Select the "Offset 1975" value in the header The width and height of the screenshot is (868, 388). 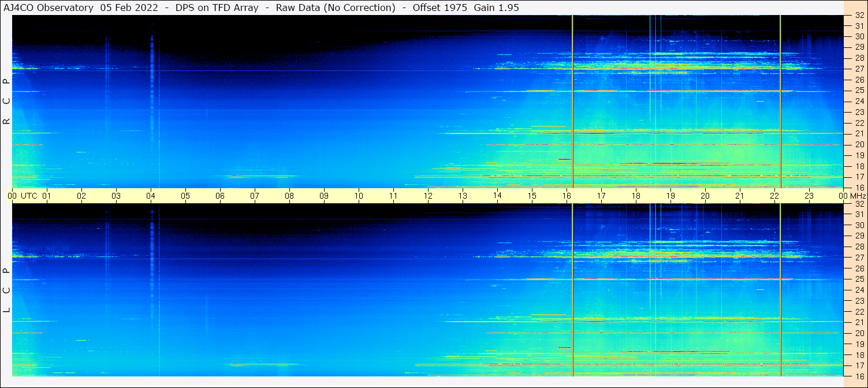click(x=439, y=8)
